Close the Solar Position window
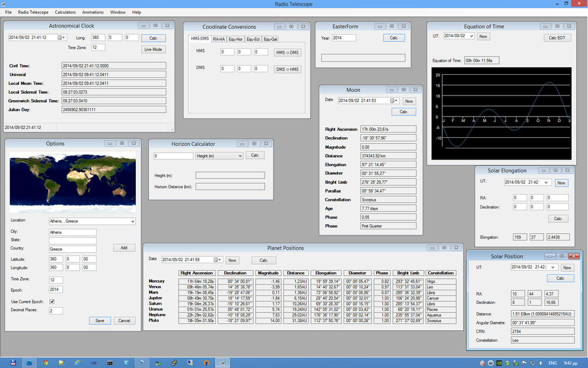 [x=574, y=256]
